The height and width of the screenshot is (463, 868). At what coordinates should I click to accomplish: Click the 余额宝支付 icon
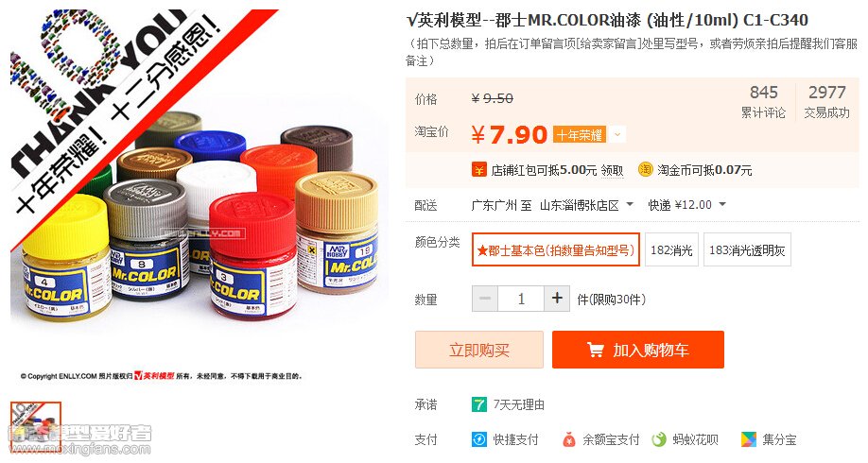(x=569, y=439)
